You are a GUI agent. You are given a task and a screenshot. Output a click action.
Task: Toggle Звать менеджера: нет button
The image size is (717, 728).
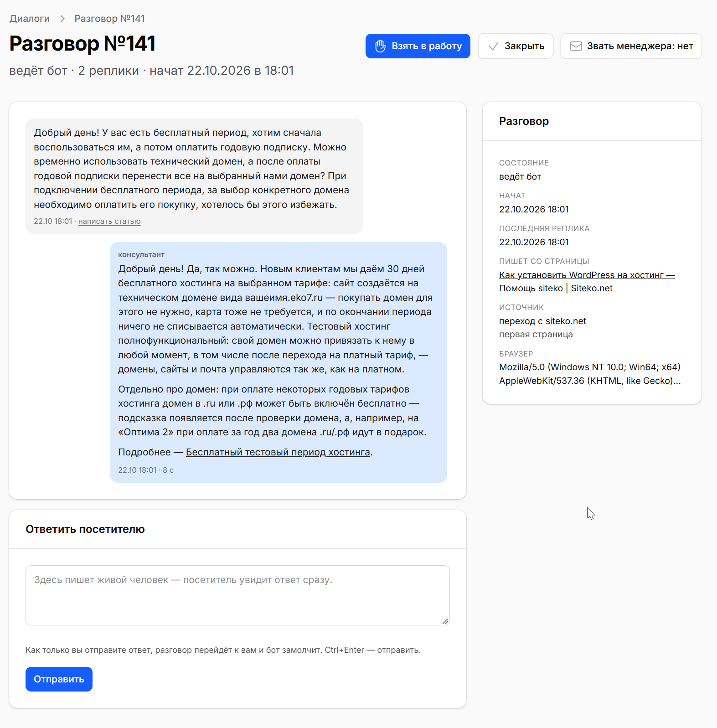click(x=631, y=46)
